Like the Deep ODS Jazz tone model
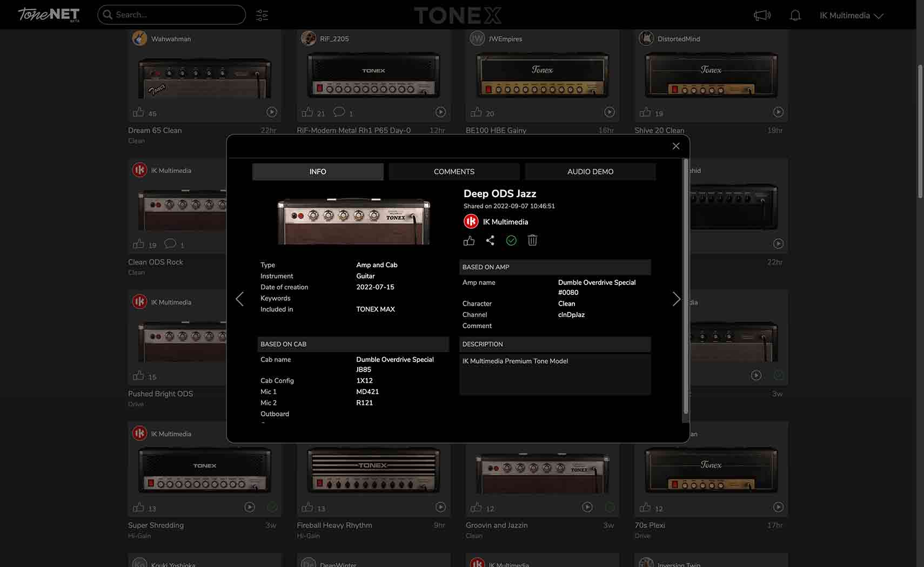This screenshot has height=567, width=924. 468,241
